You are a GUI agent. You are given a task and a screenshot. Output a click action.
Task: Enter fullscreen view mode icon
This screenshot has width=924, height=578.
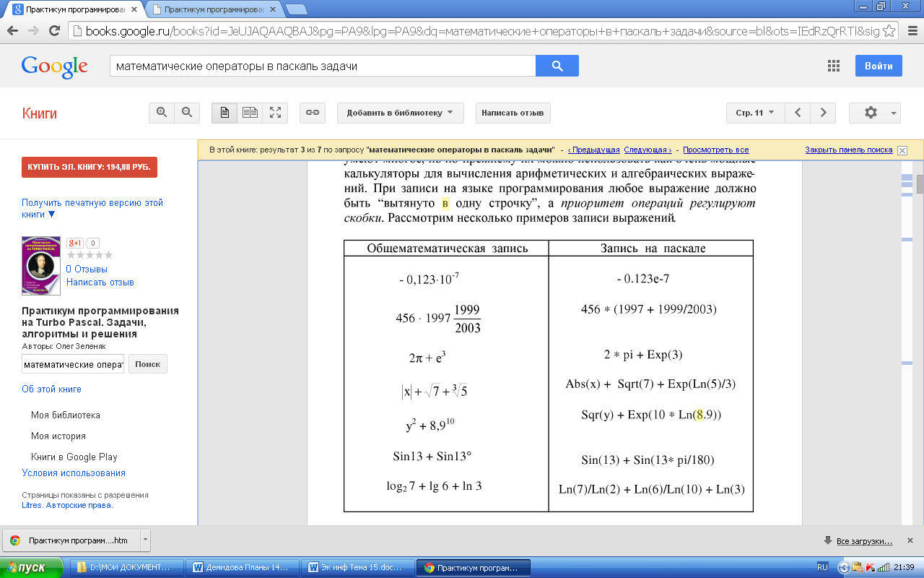point(275,113)
